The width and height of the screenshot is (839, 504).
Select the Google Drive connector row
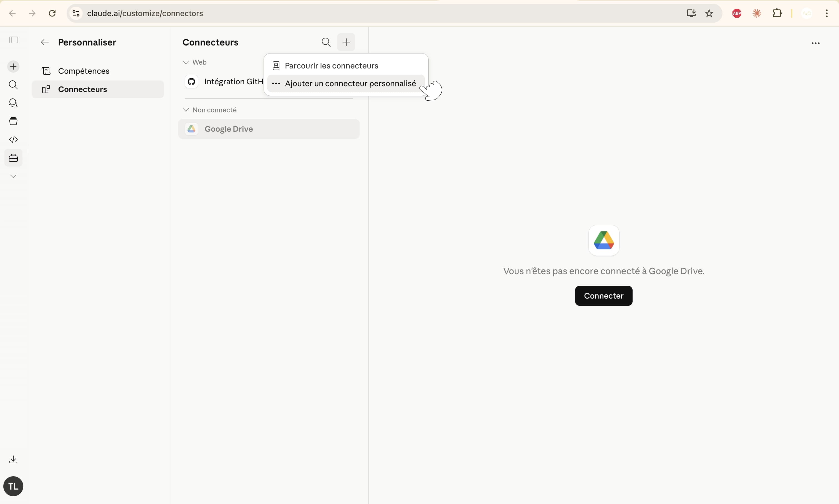pos(269,129)
